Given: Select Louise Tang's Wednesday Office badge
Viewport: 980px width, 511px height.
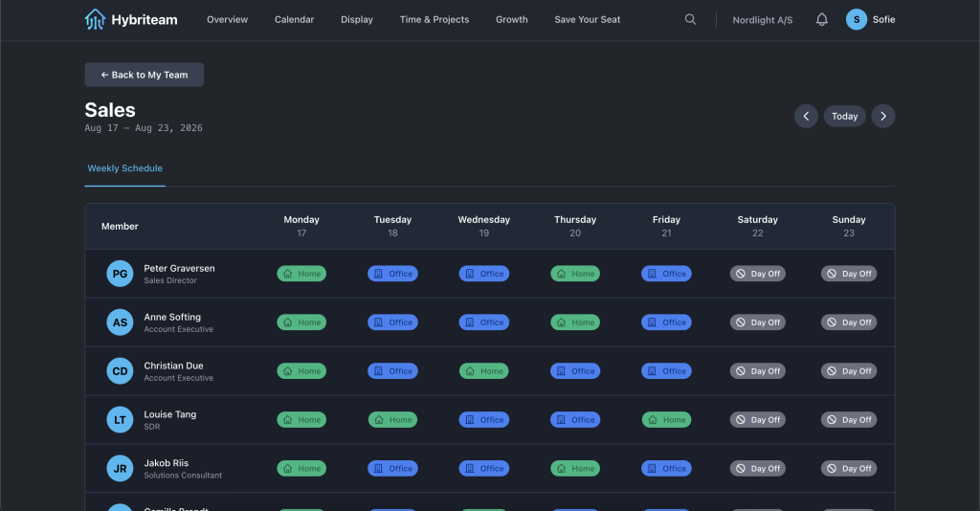Looking at the screenshot, I should click(x=483, y=420).
